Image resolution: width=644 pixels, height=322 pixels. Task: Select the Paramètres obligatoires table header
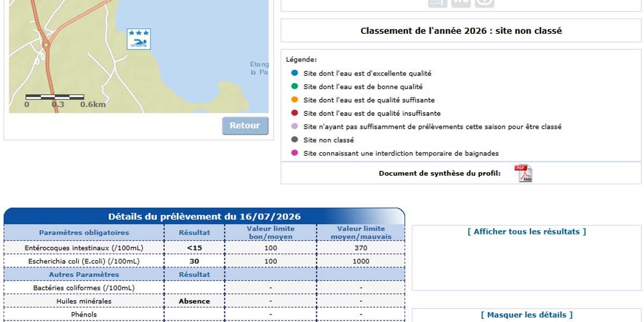84,232
